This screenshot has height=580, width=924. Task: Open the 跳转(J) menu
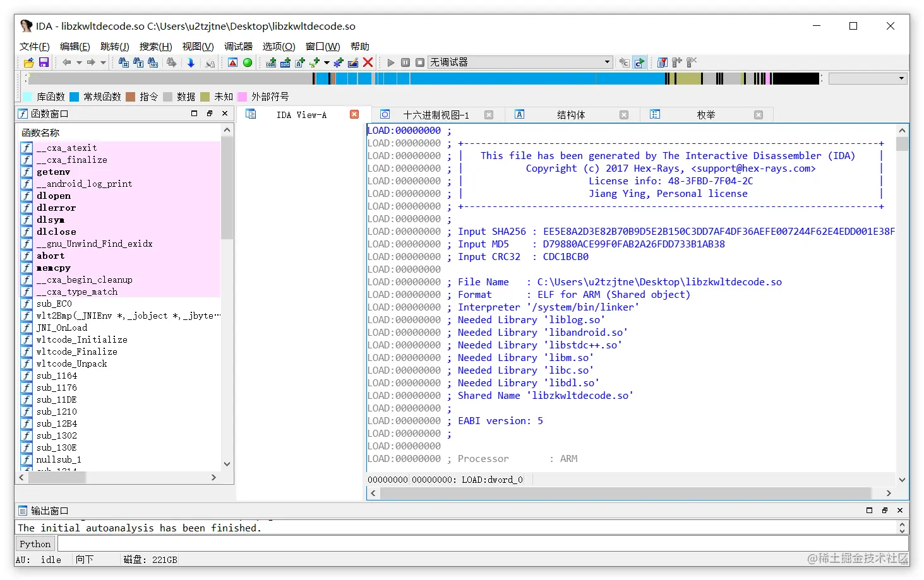114,46
